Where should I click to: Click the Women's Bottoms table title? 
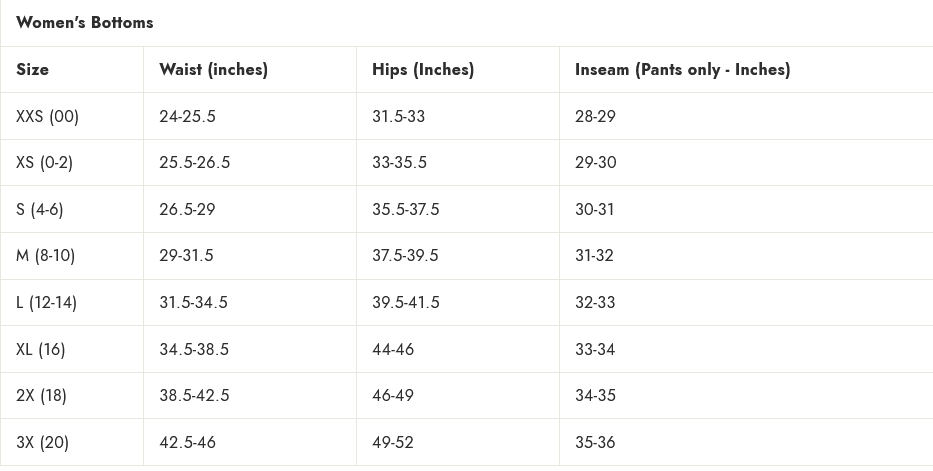[x=84, y=23]
